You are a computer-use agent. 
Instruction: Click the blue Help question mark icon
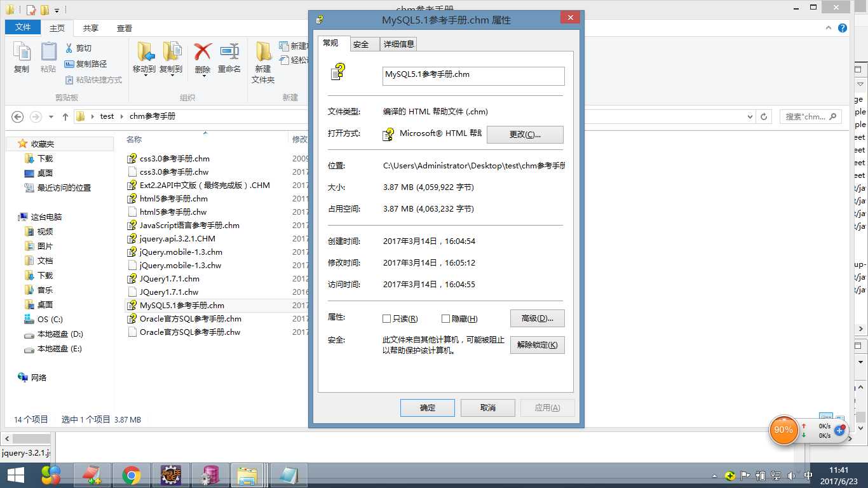(843, 28)
